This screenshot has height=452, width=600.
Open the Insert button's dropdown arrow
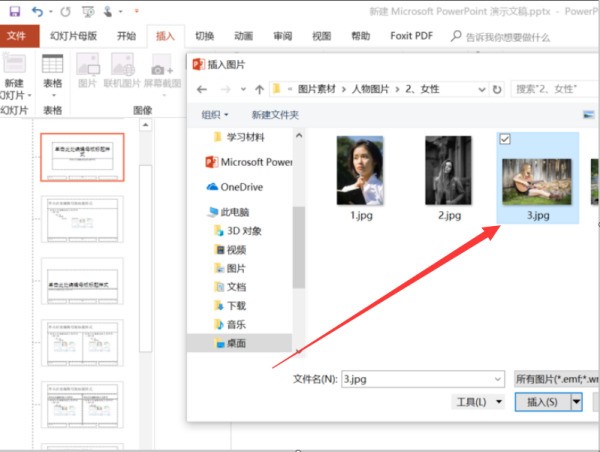[576, 402]
